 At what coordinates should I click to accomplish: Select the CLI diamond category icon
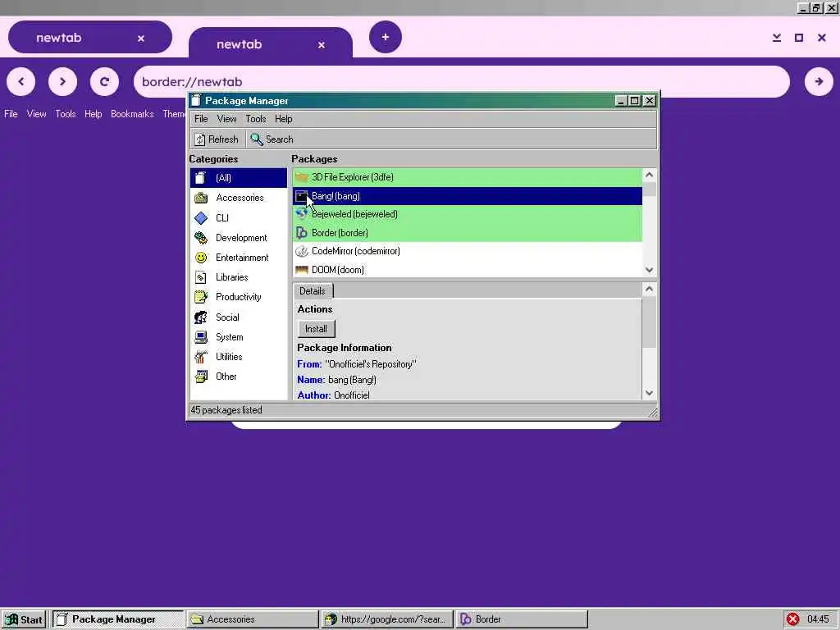(201, 218)
